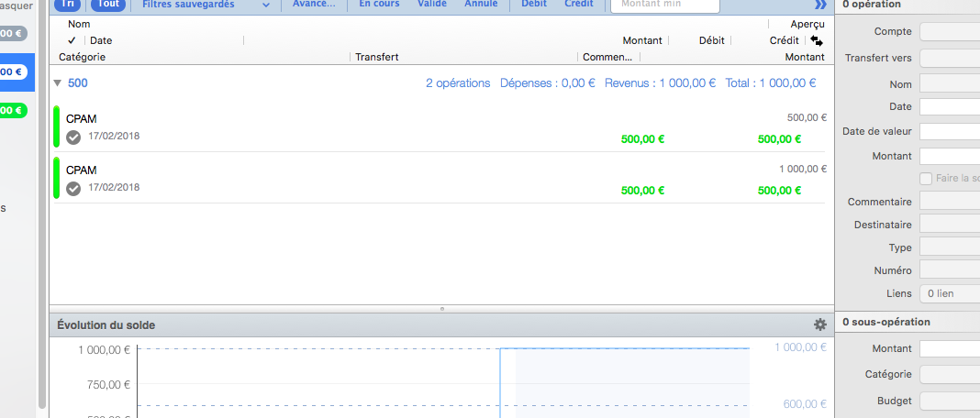Click the 600,00 € label on the chart's right axis
Image resolution: width=980 pixels, height=418 pixels.
tap(805, 404)
